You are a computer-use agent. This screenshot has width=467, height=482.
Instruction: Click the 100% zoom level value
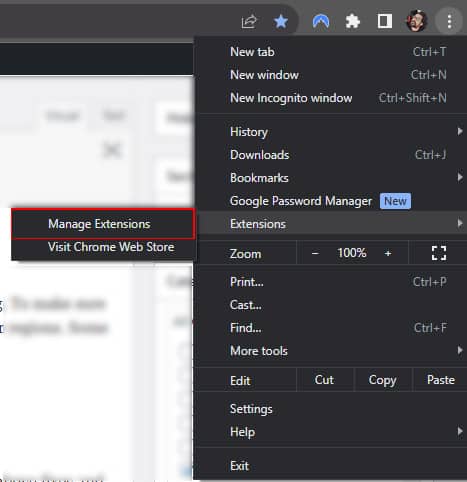[x=352, y=253]
